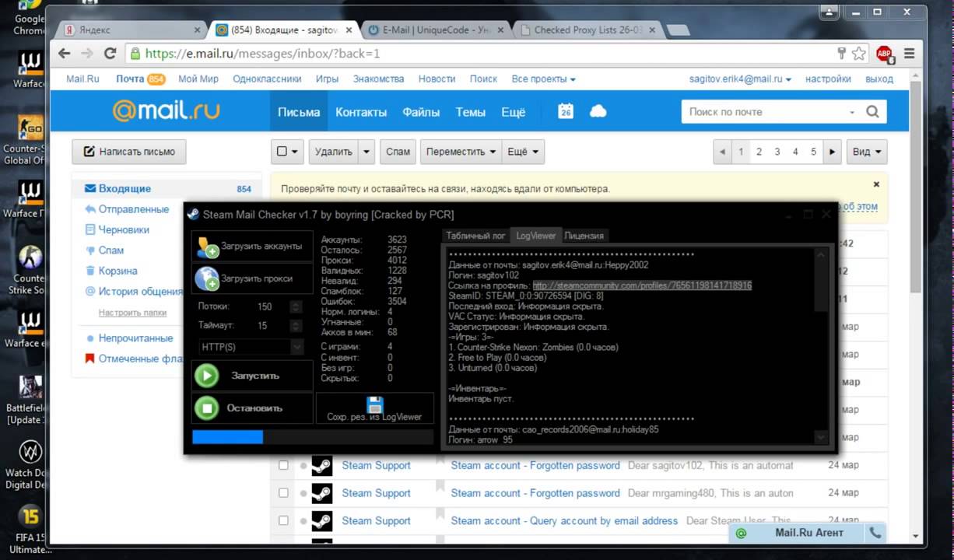Click the Спам toolbar button
954x560 pixels.
(398, 152)
